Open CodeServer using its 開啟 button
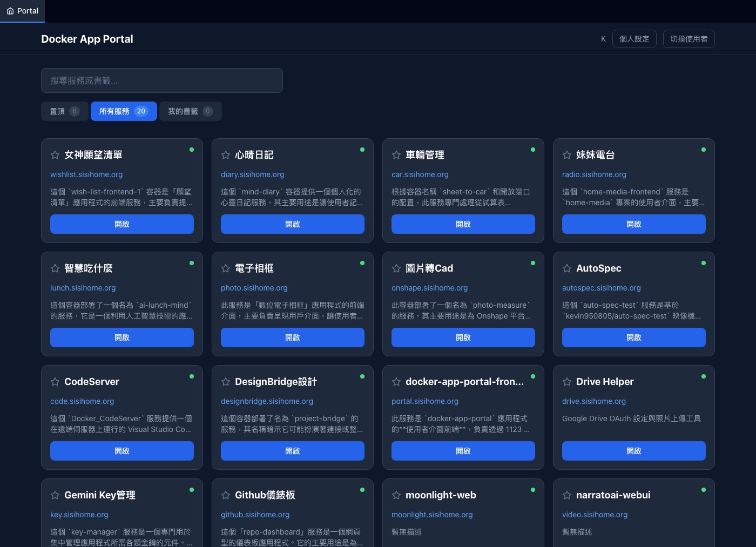 122,451
